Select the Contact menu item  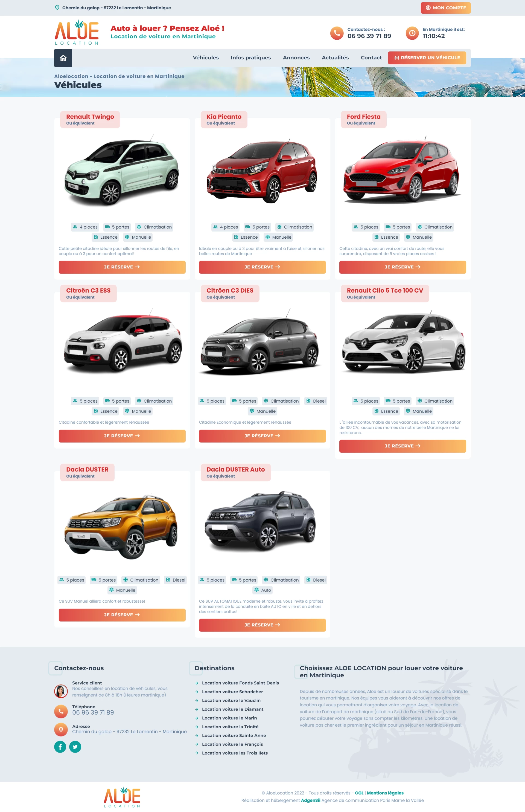point(371,58)
